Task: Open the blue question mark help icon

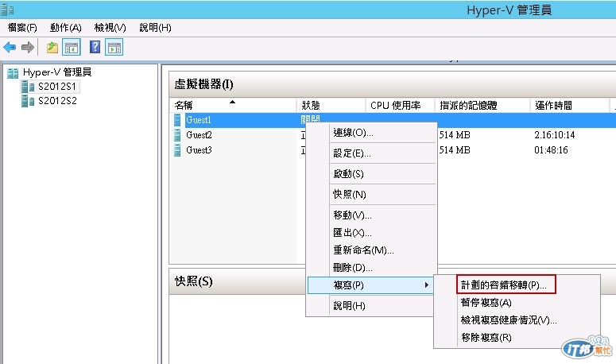Action: click(x=95, y=47)
